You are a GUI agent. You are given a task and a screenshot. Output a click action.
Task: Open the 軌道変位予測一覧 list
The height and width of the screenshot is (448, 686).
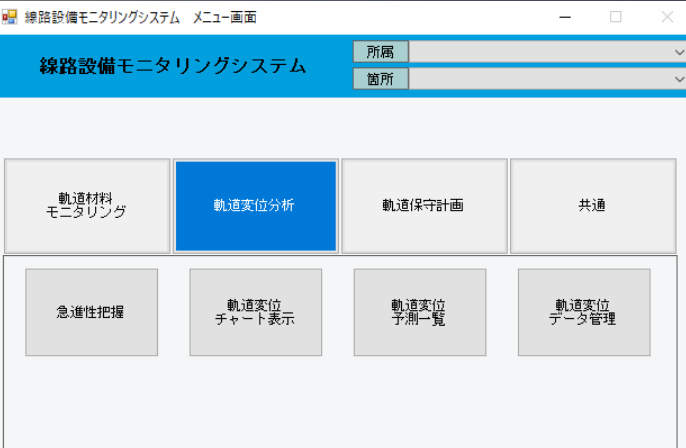[x=420, y=312]
